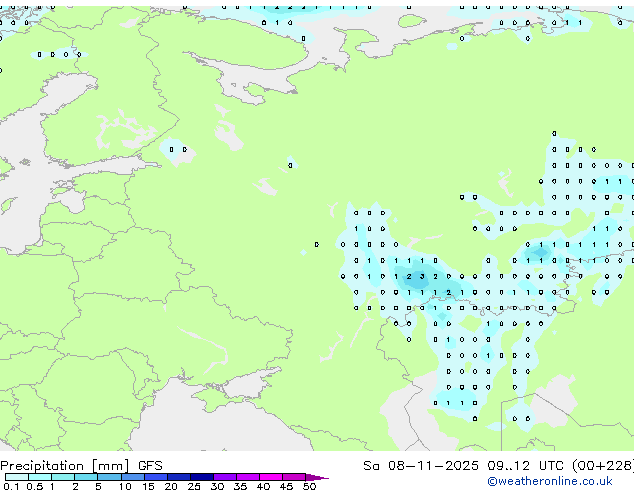This screenshot has height=490, width=634.
Task: Click the 5–10 mm legend swatch
Action: tap(109, 477)
